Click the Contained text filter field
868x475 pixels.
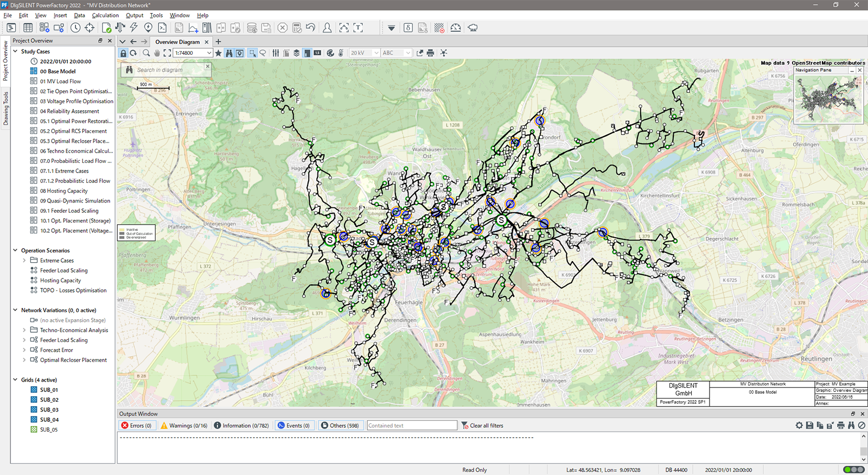(x=412, y=426)
